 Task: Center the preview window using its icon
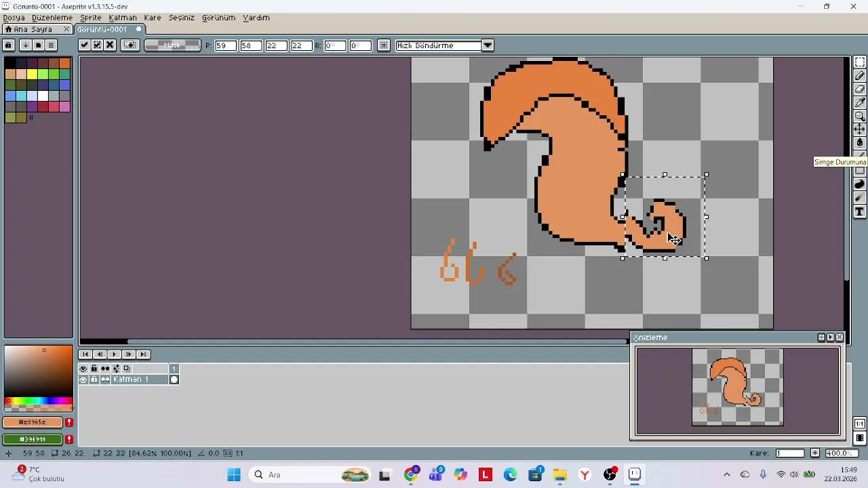click(x=821, y=338)
